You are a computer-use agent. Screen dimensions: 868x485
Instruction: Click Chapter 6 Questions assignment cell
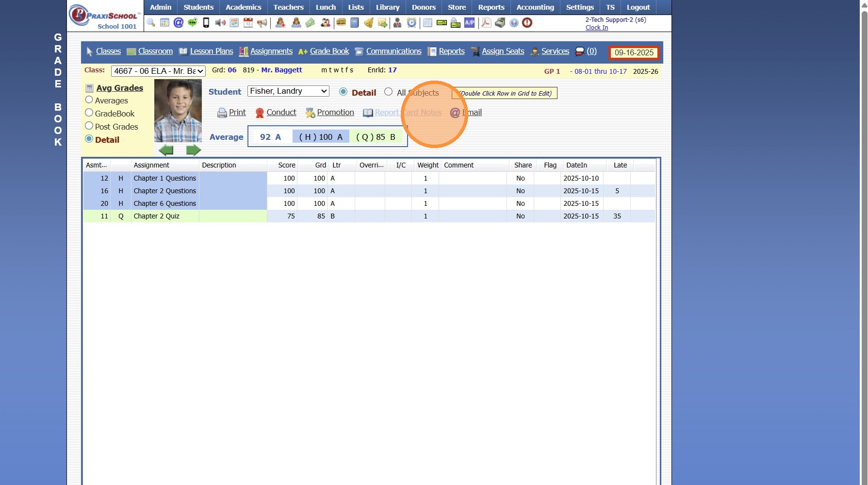tap(165, 203)
